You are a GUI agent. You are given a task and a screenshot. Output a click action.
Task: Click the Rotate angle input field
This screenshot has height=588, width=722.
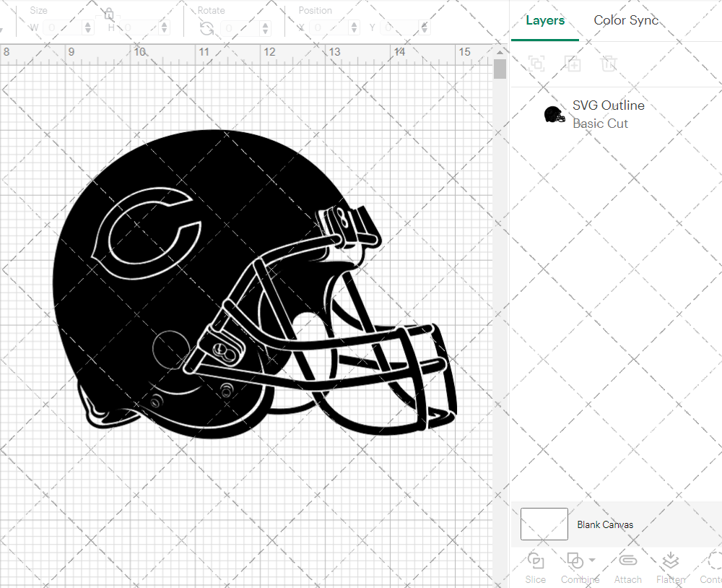pyautogui.click(x=240, y=29)
